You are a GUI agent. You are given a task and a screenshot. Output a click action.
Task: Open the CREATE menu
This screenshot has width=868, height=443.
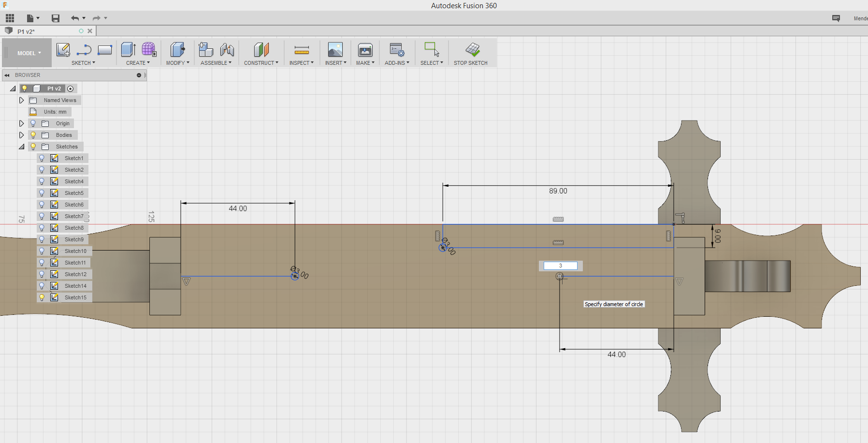tap(138, 63)
